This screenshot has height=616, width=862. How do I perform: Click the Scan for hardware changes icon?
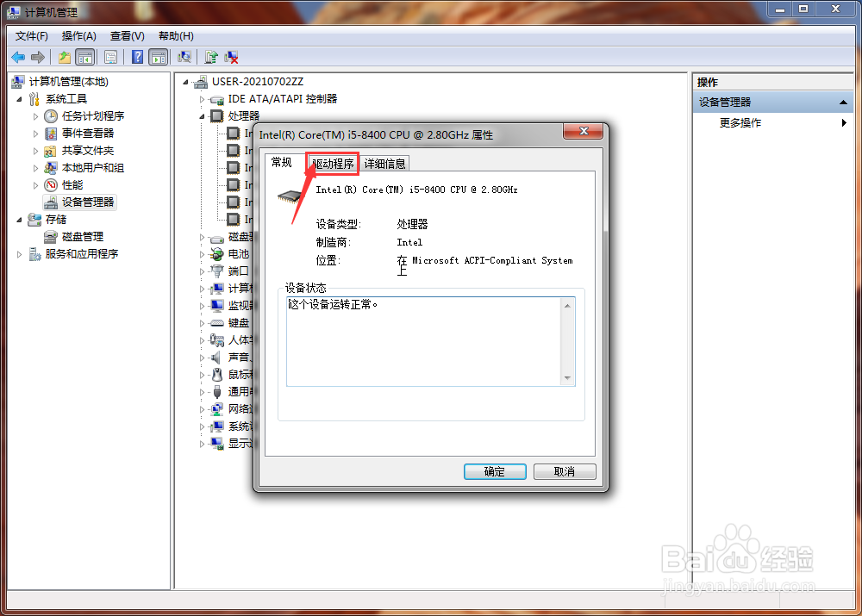[x=184, y=57]
